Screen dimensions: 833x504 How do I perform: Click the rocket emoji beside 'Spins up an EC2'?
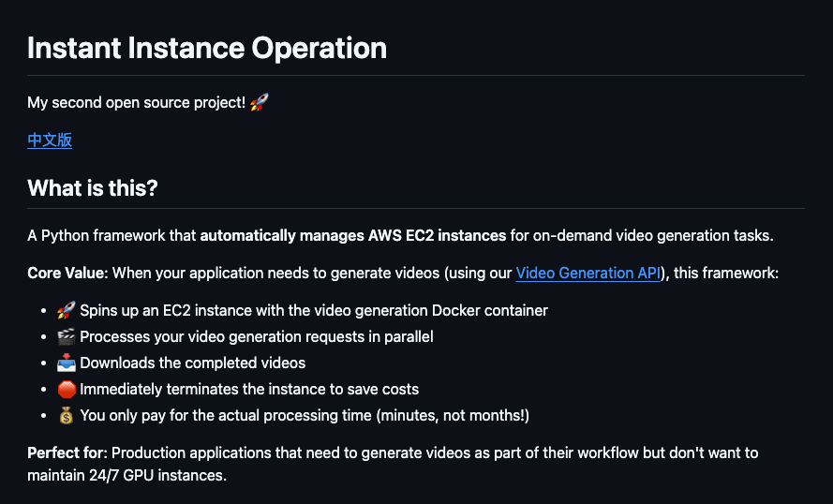tap(67, 310)
